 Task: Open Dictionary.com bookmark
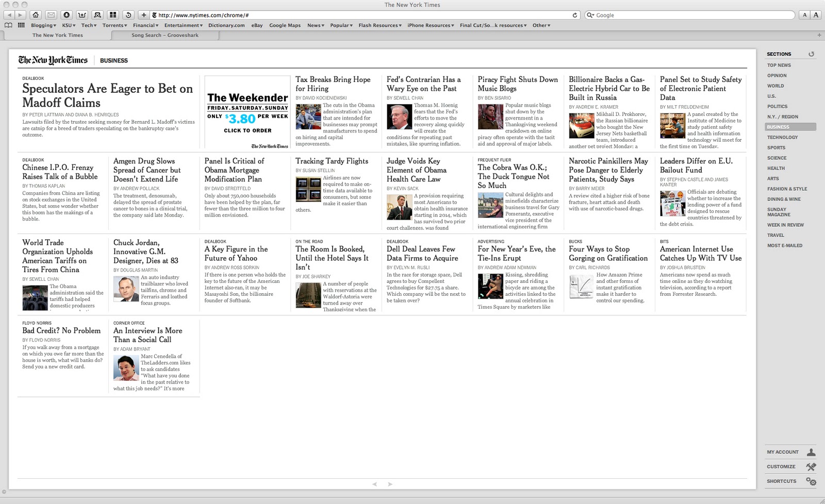tap(226, 25)
